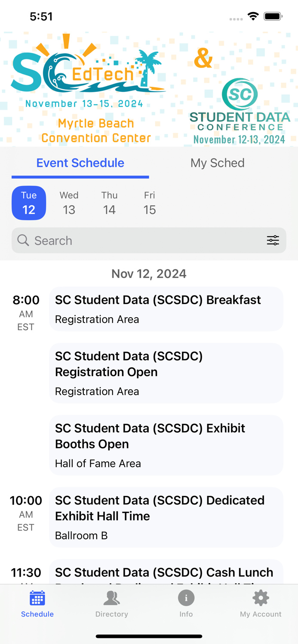View the SCSDC Exhibit Booths Open session
Screen dimensions: 298x644
pyautogui.click(x=166, y=445)
